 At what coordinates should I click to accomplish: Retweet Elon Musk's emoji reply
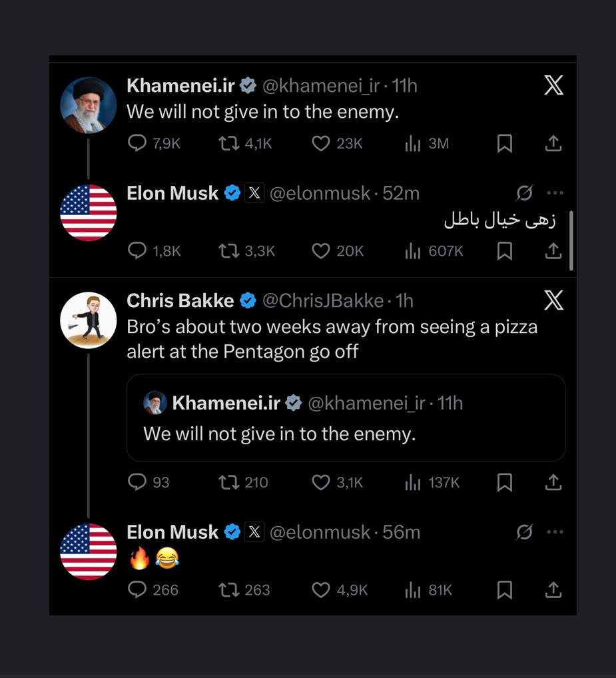229,589
